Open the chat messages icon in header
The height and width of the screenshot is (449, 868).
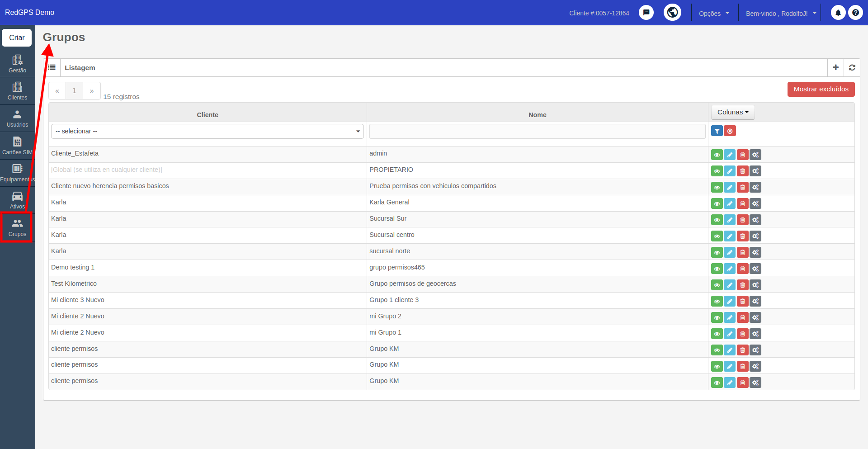click(646, 13)
